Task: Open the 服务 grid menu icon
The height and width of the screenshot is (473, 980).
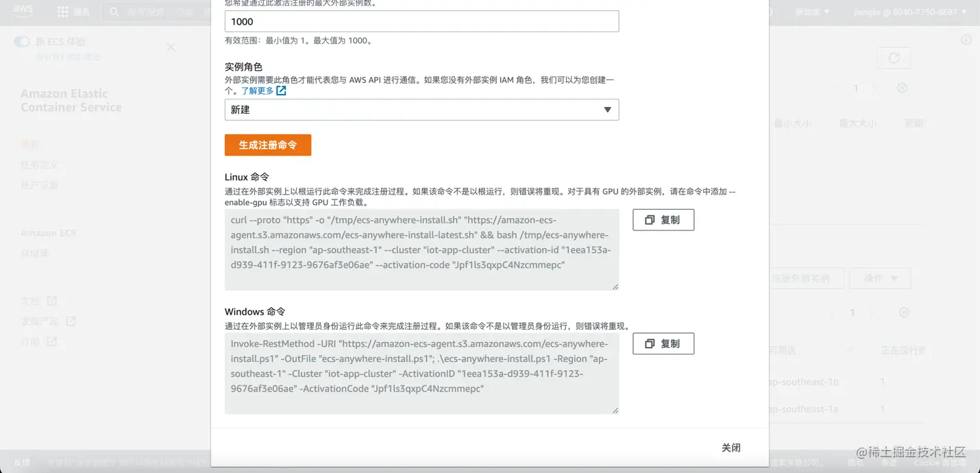Action: pyautogui.click(x=63, y=12)
